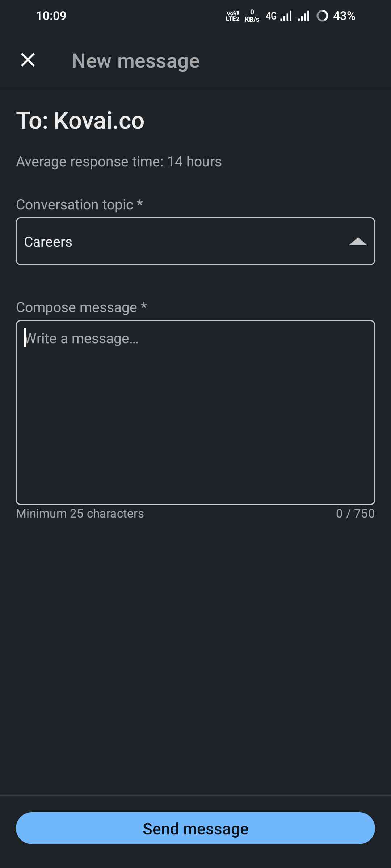Tap the Average response time text
The height and width of the screenshot is (868, 391).
point(119,162)
